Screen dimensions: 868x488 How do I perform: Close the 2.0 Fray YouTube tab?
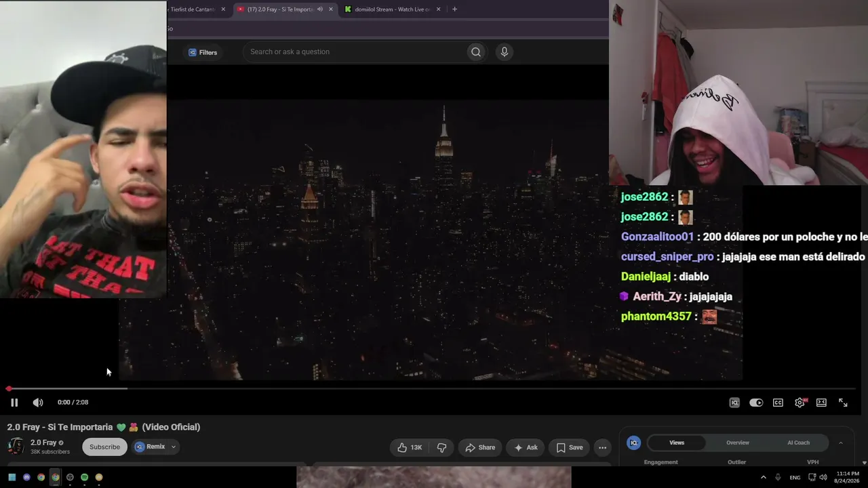(x=331, y=9)
